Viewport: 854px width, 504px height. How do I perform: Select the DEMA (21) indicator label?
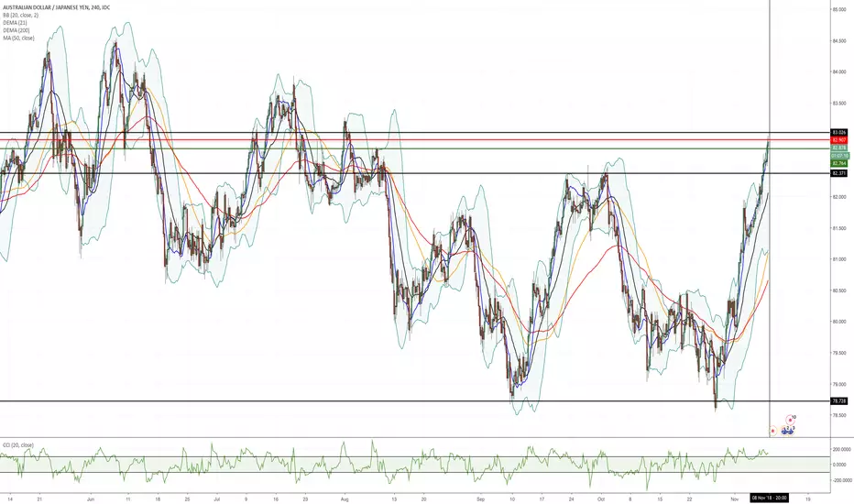pos(15,23)
